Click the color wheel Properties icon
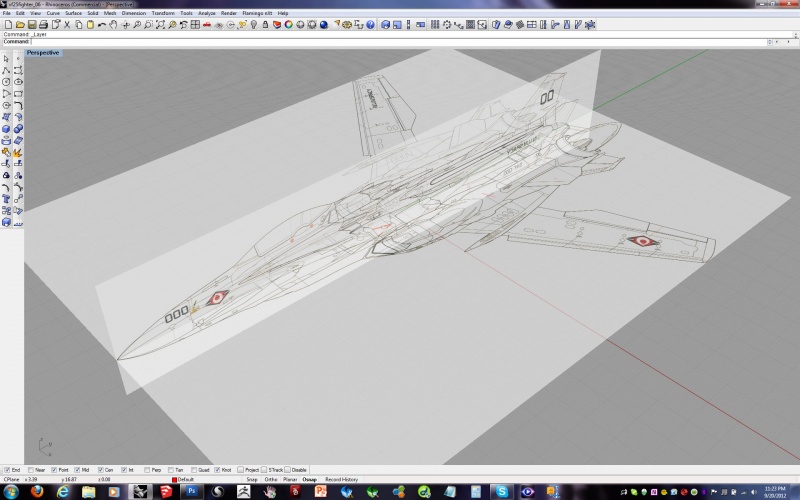The width and height of the screenshot is (800, 500). point(289,24)
